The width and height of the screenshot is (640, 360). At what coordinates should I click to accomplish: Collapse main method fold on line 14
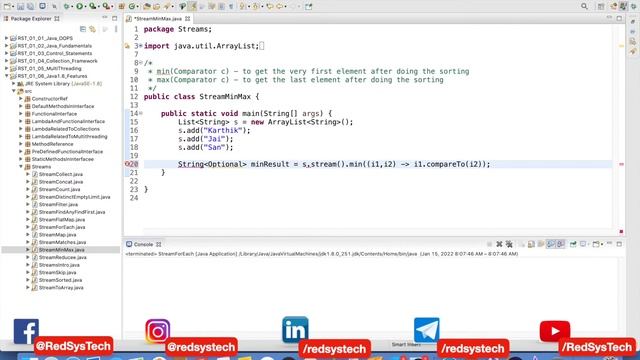pyautogui.click(x=141, y=113)
